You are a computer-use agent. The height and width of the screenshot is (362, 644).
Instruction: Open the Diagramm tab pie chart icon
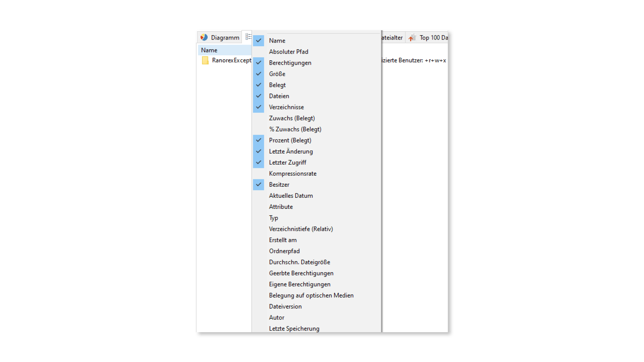click(204, 37)
